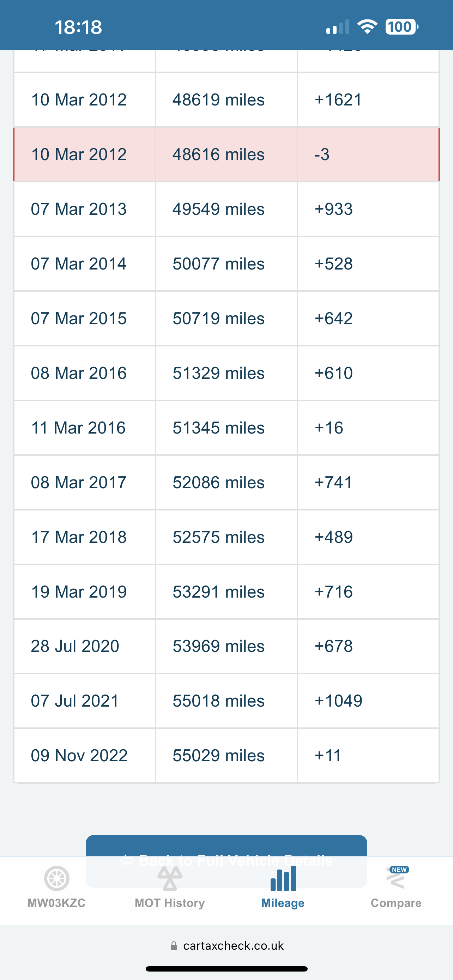Tap the 55018 miles reading
453x980 pixels.
pyautogui.click(x=218, y=701)
